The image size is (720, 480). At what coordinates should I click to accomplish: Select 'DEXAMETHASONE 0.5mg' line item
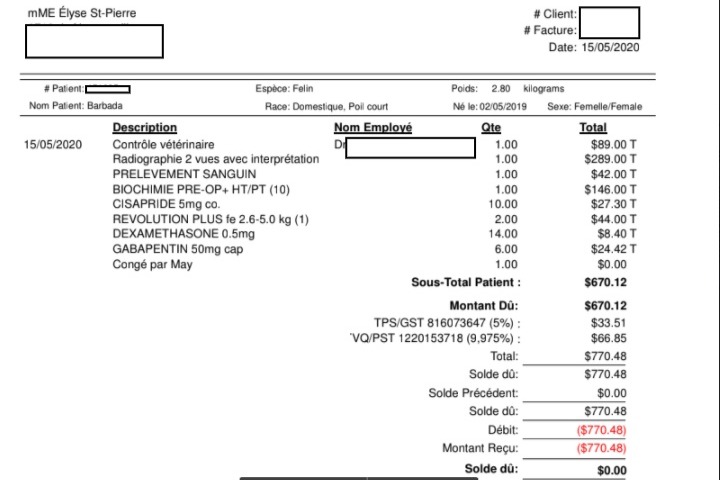pyautogui.click(x=184, y=234)
